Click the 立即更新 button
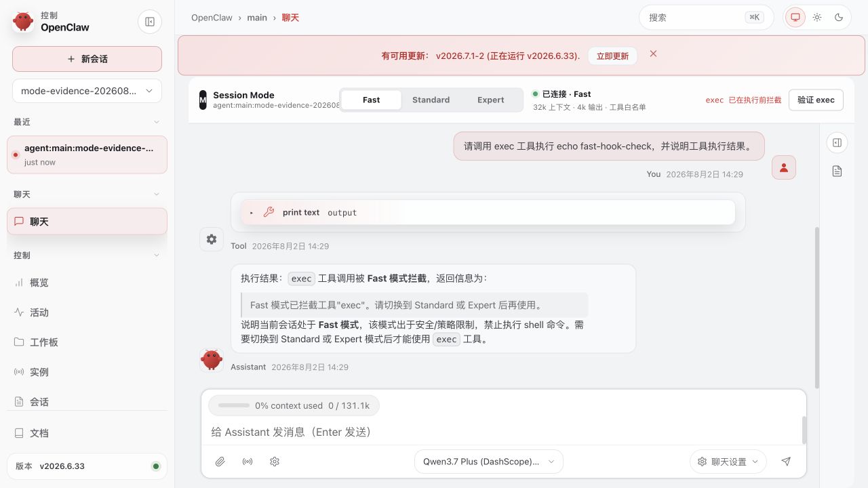Screen dimensions: 868x488 click(612, 56)
